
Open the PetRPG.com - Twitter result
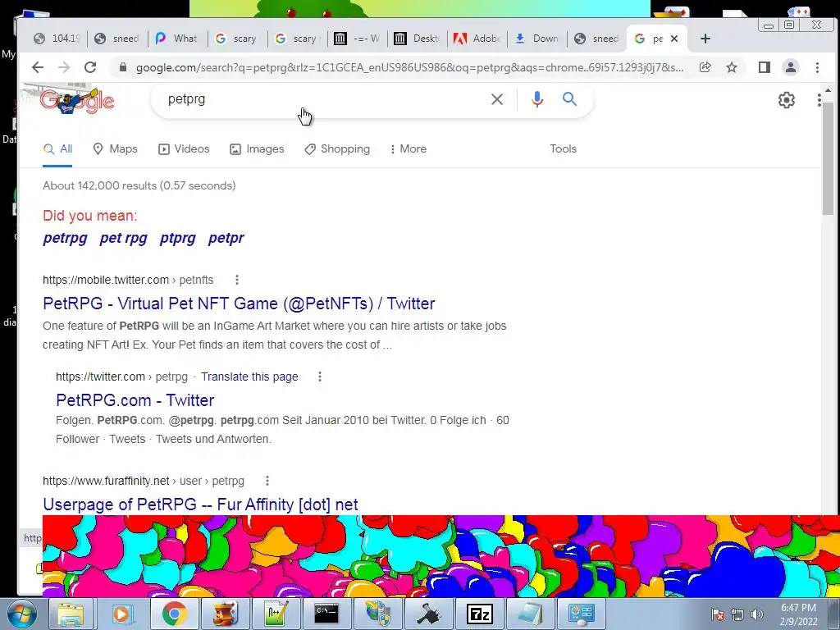click(x=135, y=400)
